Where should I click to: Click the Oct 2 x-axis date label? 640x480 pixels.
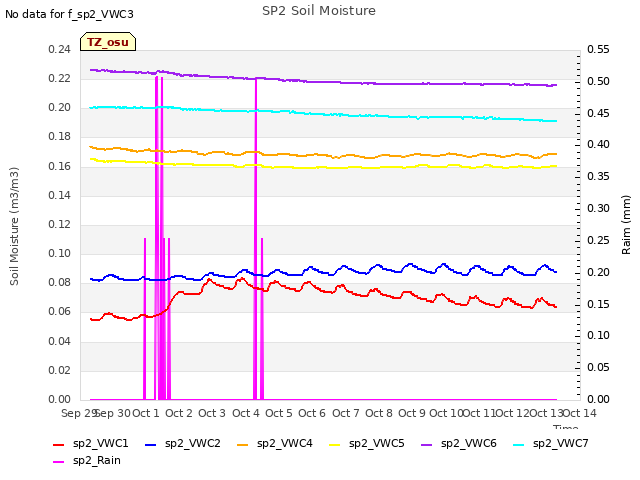[x=179, y=413]
